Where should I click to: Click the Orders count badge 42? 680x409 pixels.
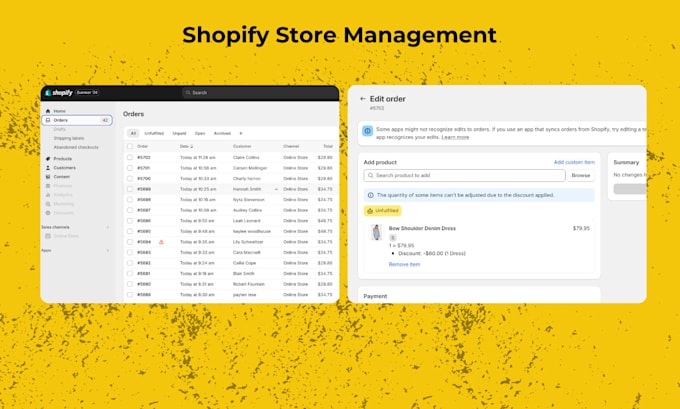coord(105,120)
